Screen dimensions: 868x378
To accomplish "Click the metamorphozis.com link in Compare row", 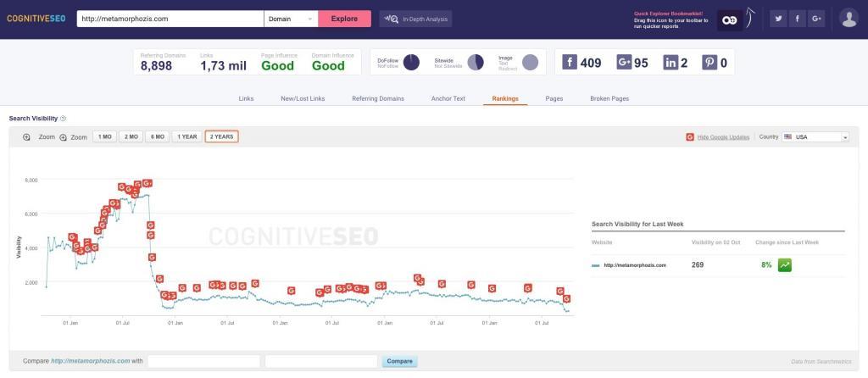I will click(90, 361).
